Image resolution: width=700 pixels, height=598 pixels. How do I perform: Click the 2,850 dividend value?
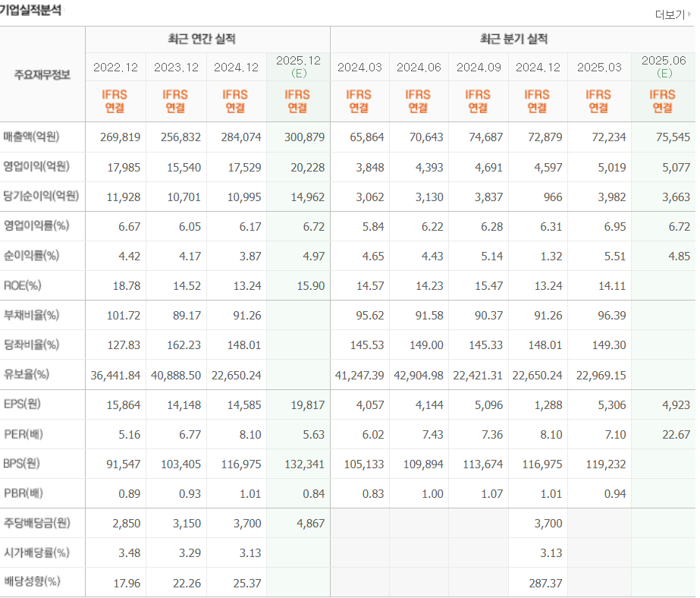pos(127,524)
